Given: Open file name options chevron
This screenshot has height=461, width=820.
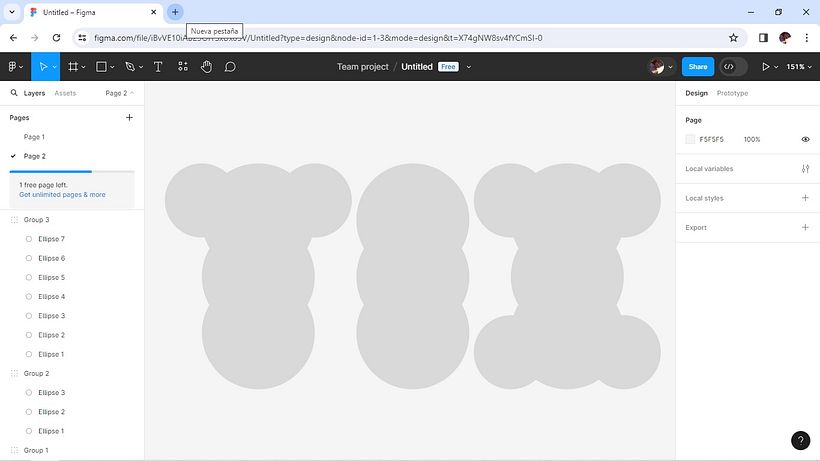Looking at the screenshot, I should 469,67.
